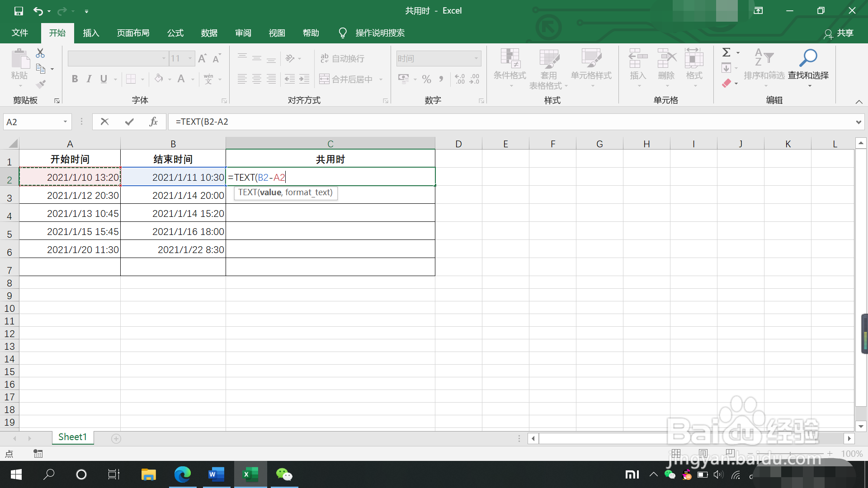Open Insert Function fx dialog
This screenshot has height=488, width=868.
(x=153, y=122)
